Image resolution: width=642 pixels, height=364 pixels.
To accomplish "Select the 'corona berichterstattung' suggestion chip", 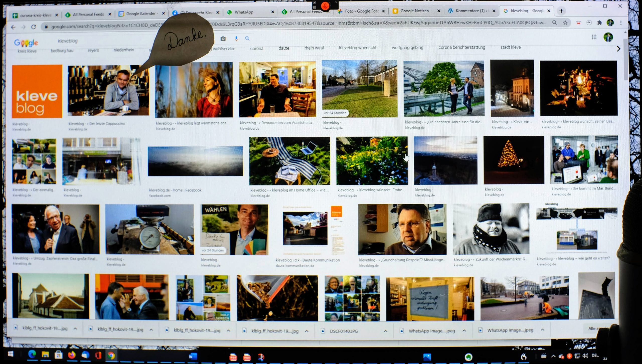I will point(461,47).
